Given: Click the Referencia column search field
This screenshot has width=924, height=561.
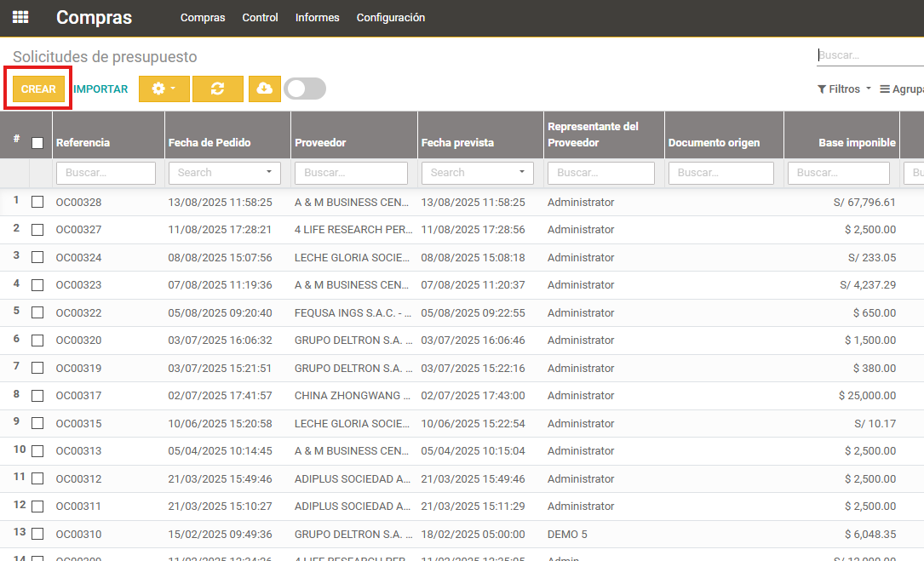Looking at the screenshot, I should point(106,173).
